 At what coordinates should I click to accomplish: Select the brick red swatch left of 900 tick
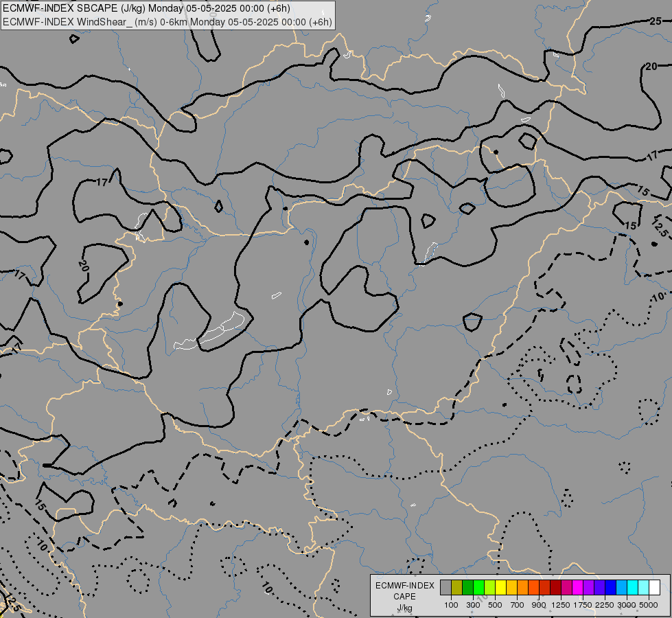coord(545,587)
